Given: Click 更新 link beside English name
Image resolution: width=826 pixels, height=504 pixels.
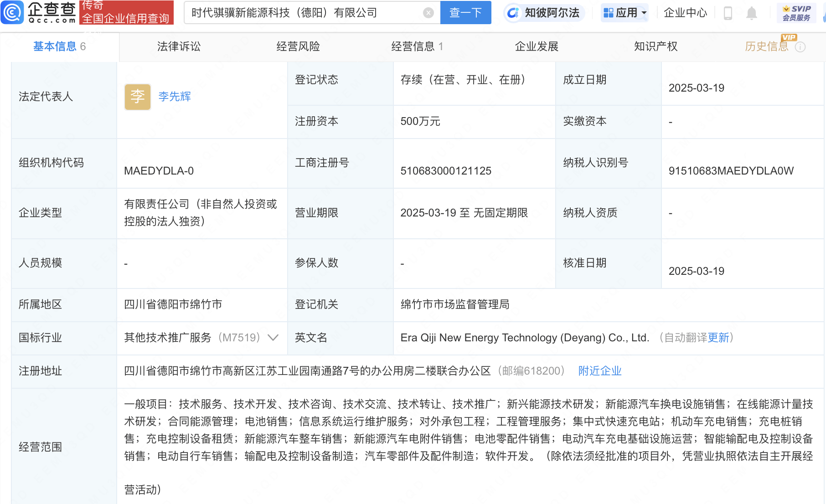Looking at the screenshot, I should (718, 338).
